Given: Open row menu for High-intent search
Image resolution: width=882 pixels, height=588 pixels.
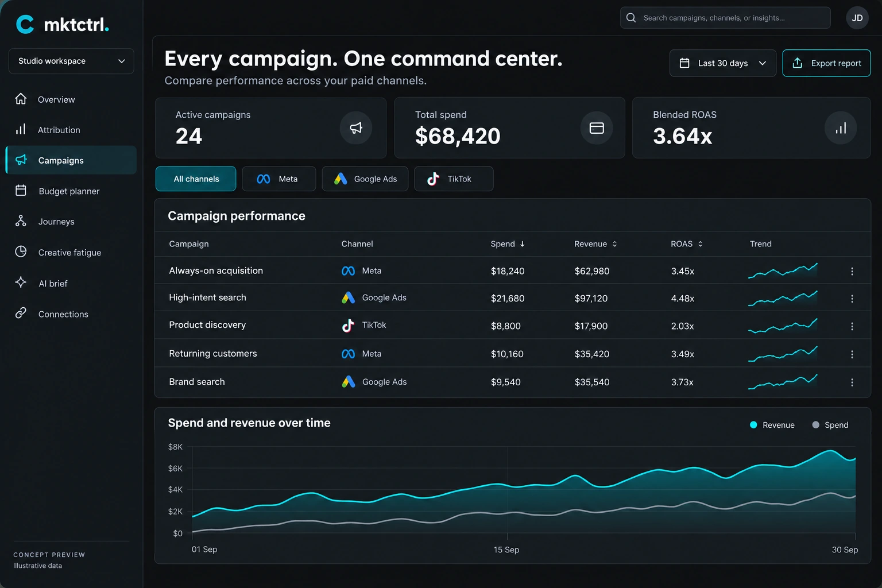Looking at the screenshot, I should pyautogui.click(x=852, y=299).
